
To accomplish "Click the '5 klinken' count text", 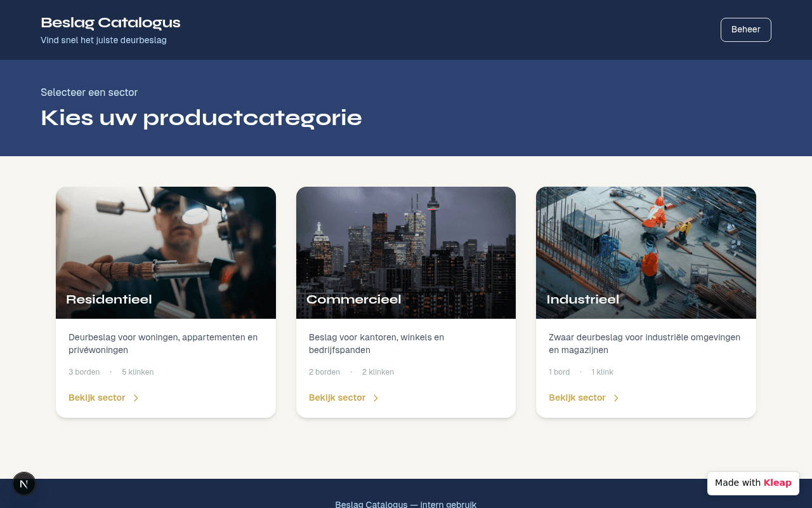I will tap(138, 372).
